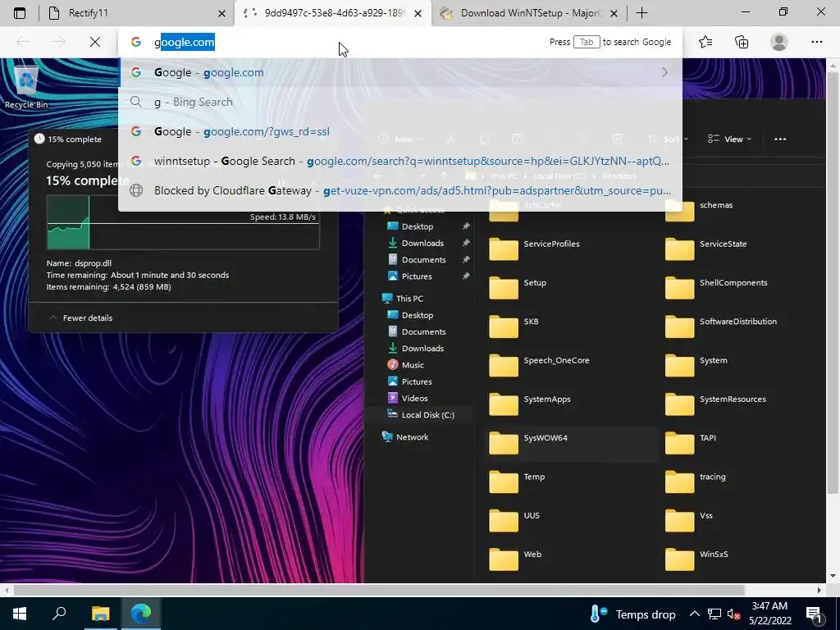Switch to the Rectify11 tab
This screenshot has width=840, height=630.
point(135,13)
